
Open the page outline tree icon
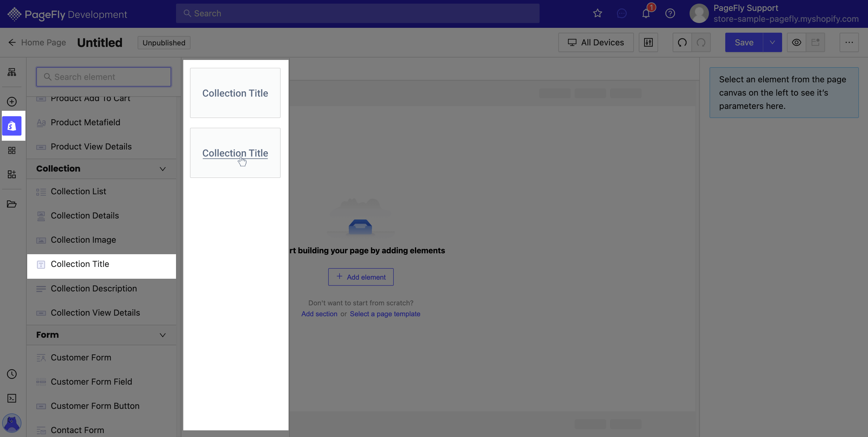[12, 72]
